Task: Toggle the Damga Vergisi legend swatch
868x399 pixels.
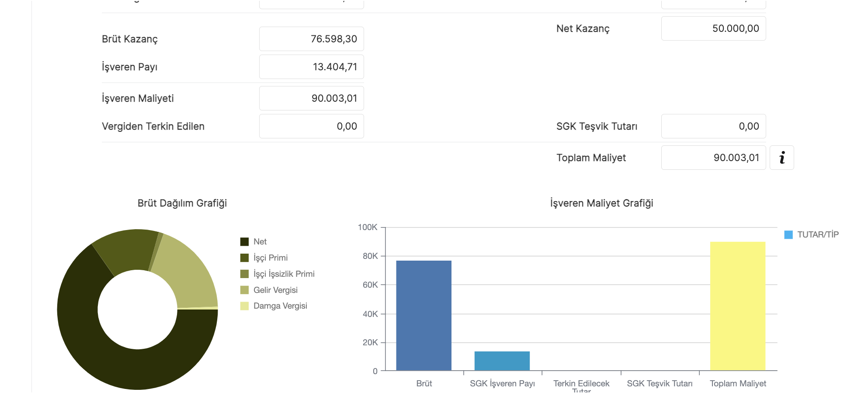Action: click(x=244, y=306)
